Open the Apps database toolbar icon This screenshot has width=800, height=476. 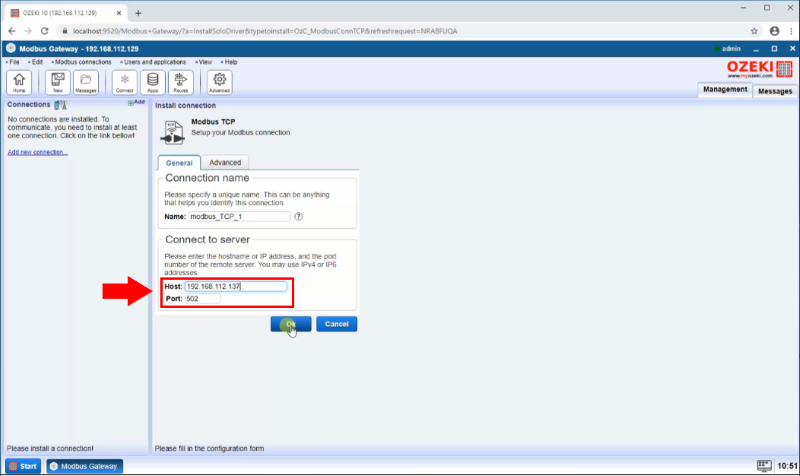(x=153, y=82)
